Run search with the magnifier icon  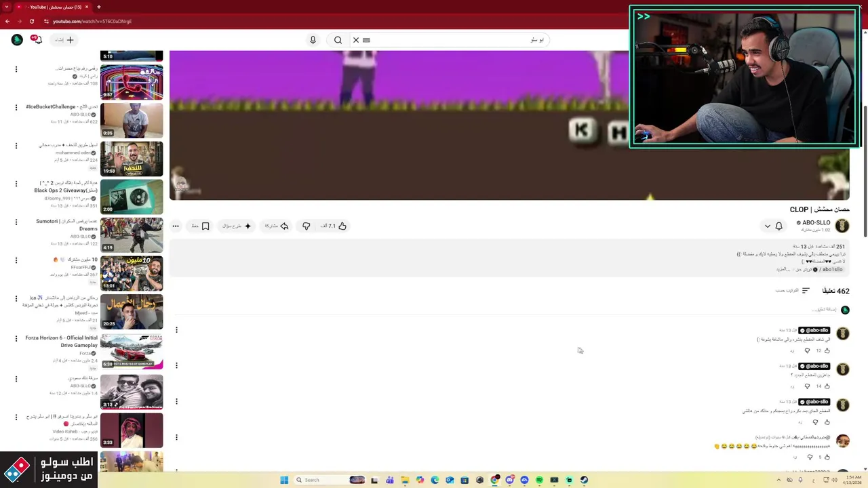338,40
